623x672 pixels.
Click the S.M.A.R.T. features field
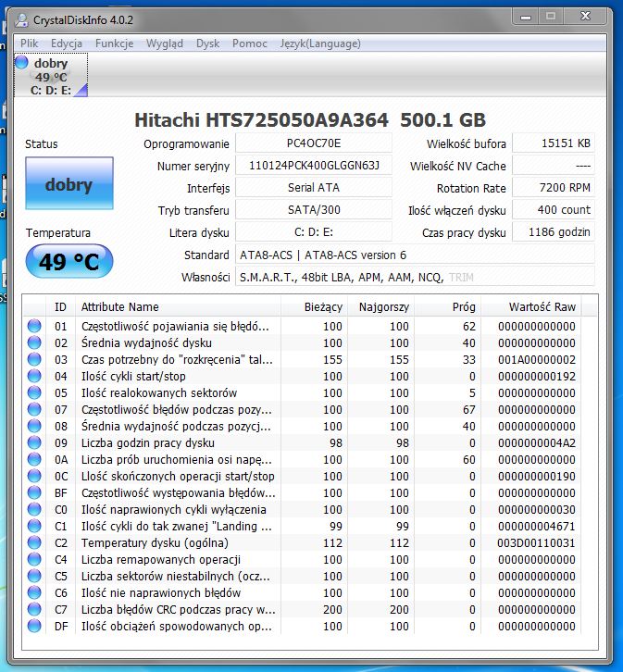[415, 278]
